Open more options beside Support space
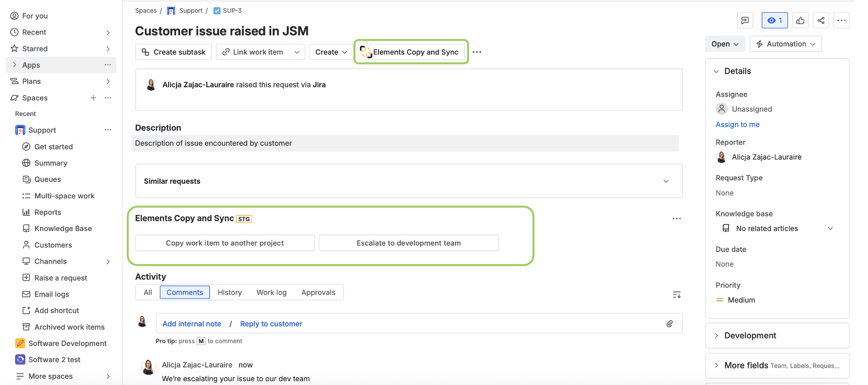 tap(108, 130)
